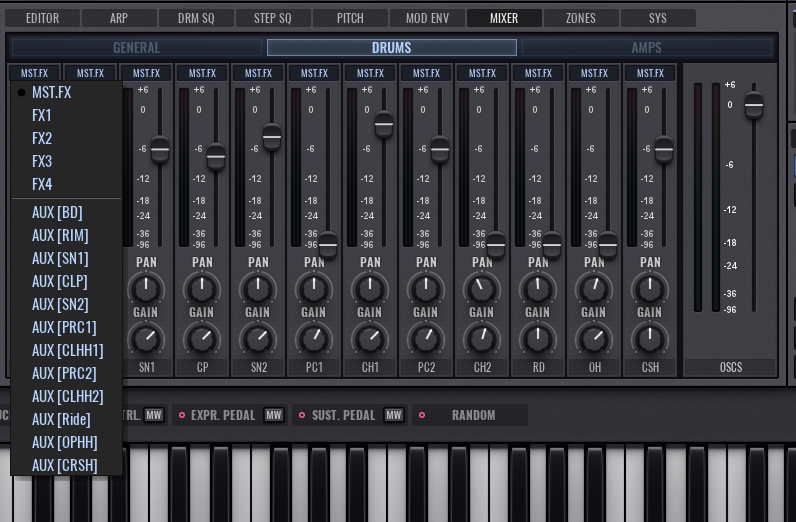Click the MW button beside SUST. PEDAL

coord(394,415)
